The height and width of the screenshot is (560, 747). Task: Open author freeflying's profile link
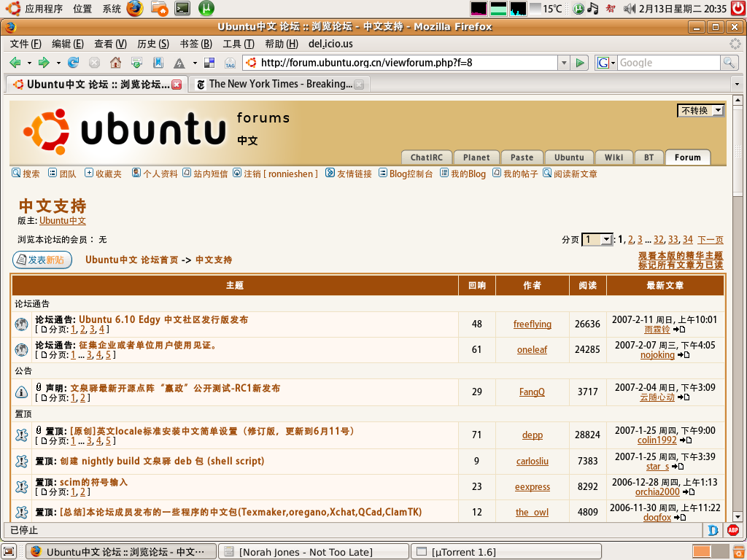532,324
